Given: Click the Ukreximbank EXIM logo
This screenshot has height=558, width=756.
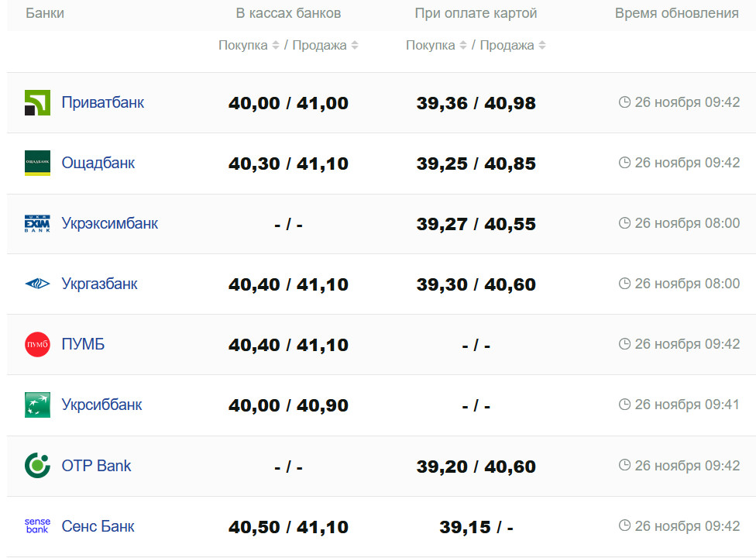Looking at the screenshot, I should click(37, 224).
